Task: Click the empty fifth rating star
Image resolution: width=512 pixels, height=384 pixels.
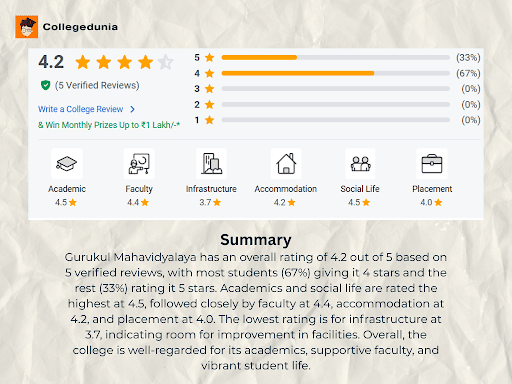Action: [x=165, y=62]
